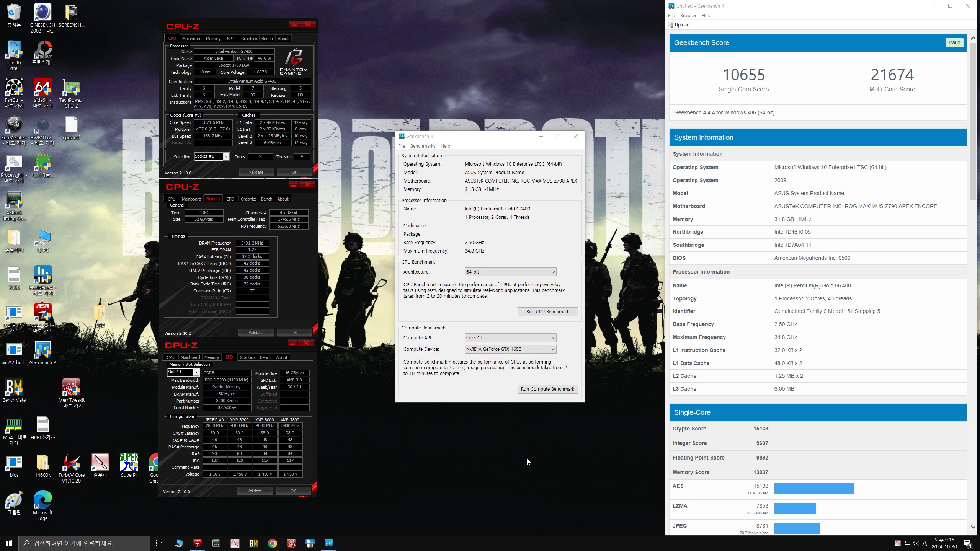Click the 10655 Single-Core Score value

743,75
